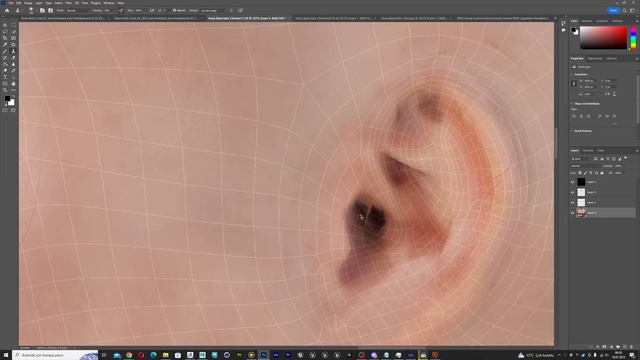This screenshot has width=640, height=360.
Task: Select the Lasso tool
Action: [x=5, y=31]
